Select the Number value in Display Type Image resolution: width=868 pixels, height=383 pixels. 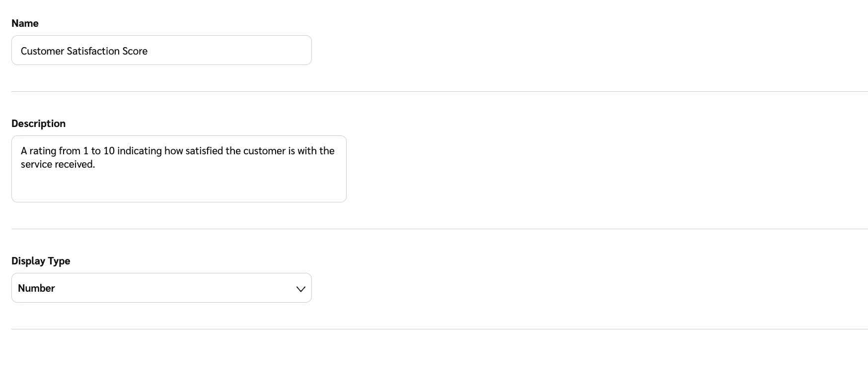click(x=36, y=288)
